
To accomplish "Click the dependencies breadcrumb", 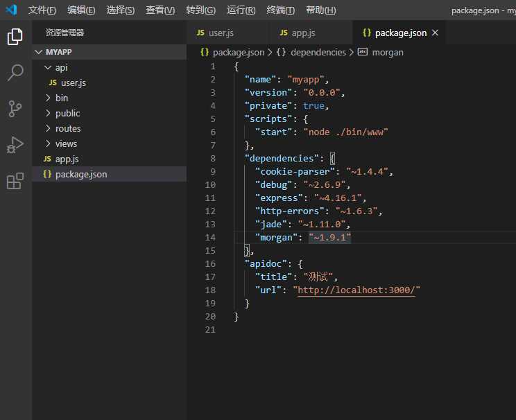I will [318, 52].
